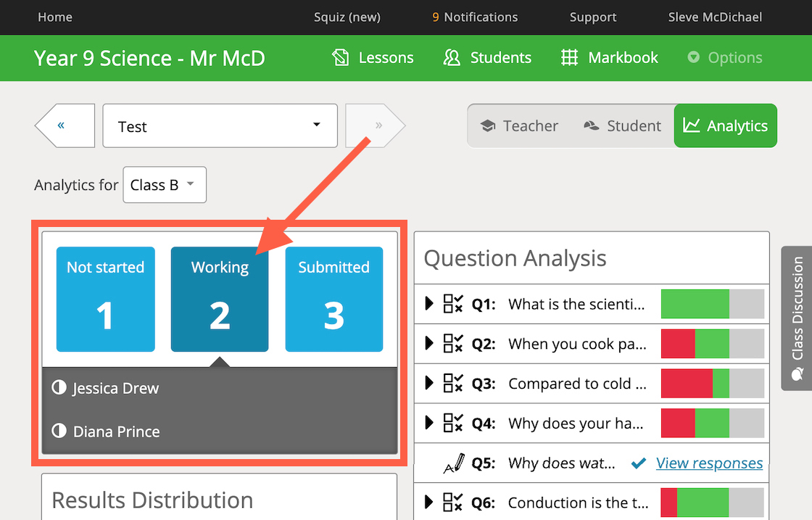Go to the next lesson arrow

pos(376,125)
